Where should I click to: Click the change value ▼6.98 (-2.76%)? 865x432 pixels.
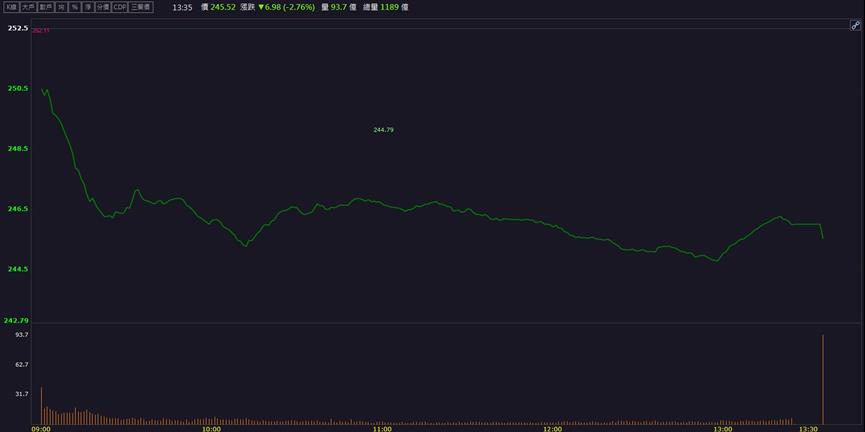[286, 7]
